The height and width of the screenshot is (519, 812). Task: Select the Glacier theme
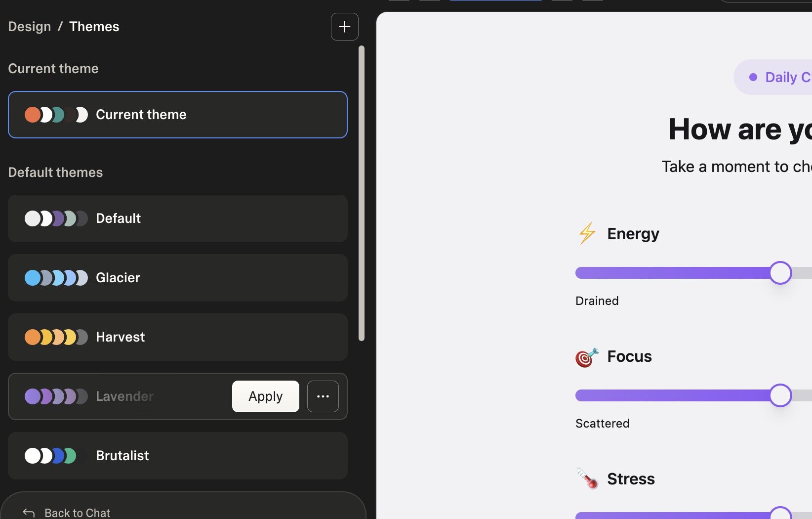pos(177,278)
